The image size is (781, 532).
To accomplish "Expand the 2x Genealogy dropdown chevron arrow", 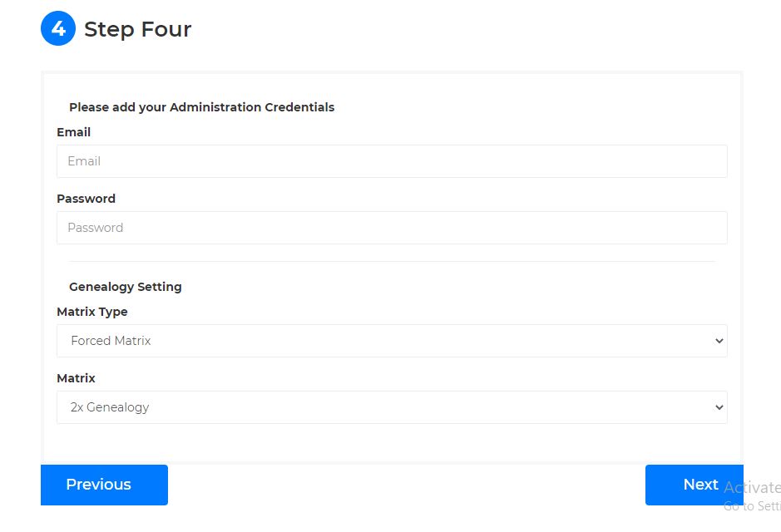I will [719, 407].
